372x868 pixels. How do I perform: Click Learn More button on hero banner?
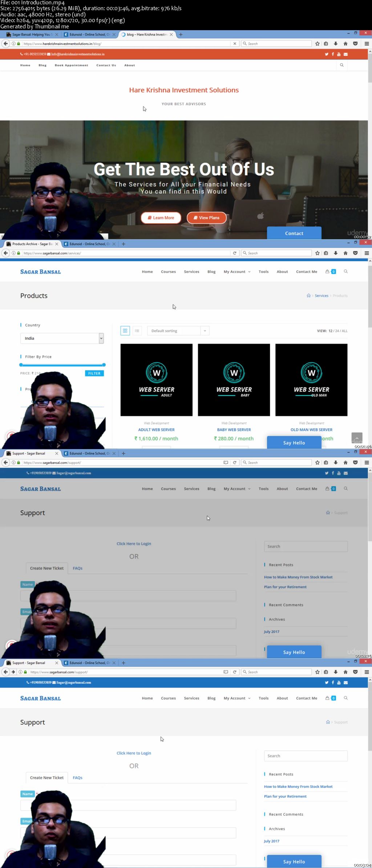pyautogui.click(x=161, y=218)
